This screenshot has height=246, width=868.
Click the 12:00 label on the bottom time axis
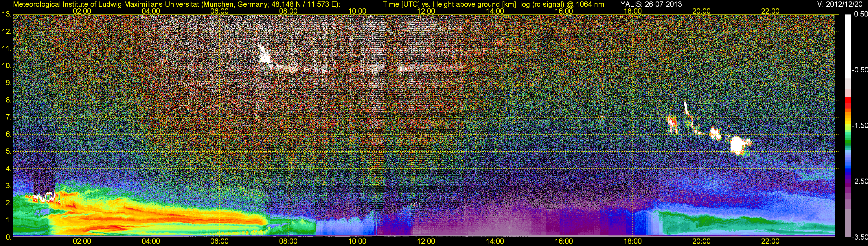[426, 241]
